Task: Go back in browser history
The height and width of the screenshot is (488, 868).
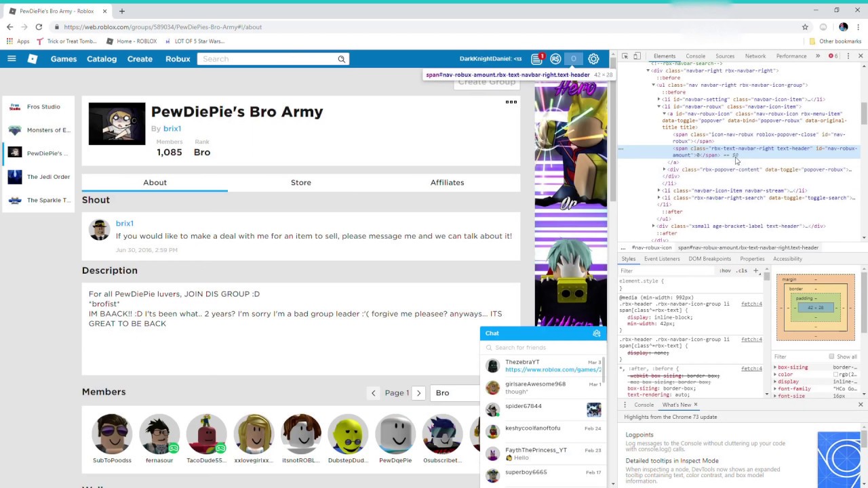Action: click(x=9, y=27)
